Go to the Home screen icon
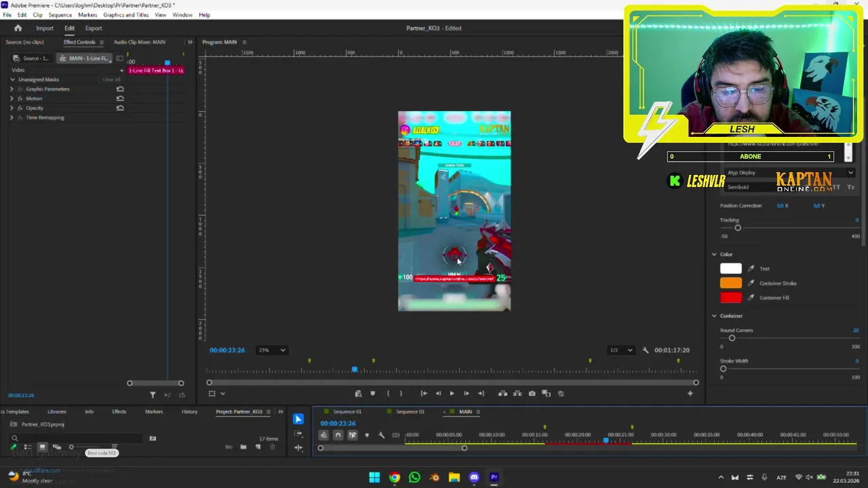 pos(18,28)
